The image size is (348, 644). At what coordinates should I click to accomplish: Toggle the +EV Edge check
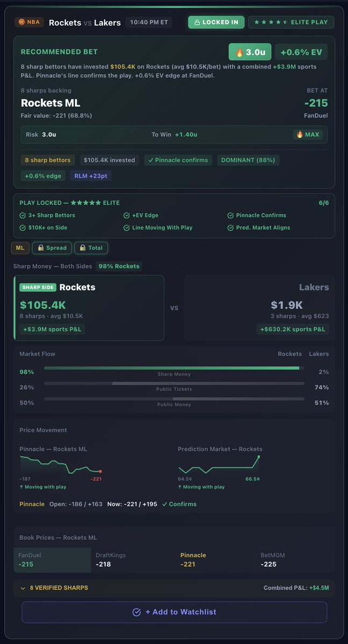[x=127, y=215]
